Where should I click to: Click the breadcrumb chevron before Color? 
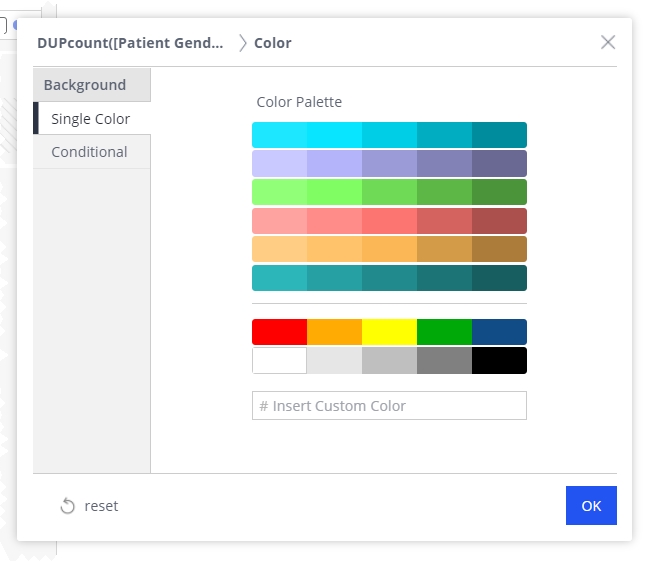click(243, 43)
